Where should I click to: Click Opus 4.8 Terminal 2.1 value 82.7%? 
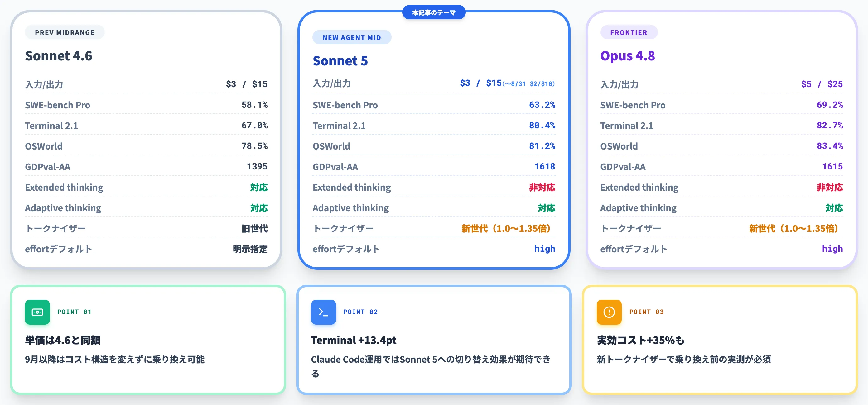(830, 125)
